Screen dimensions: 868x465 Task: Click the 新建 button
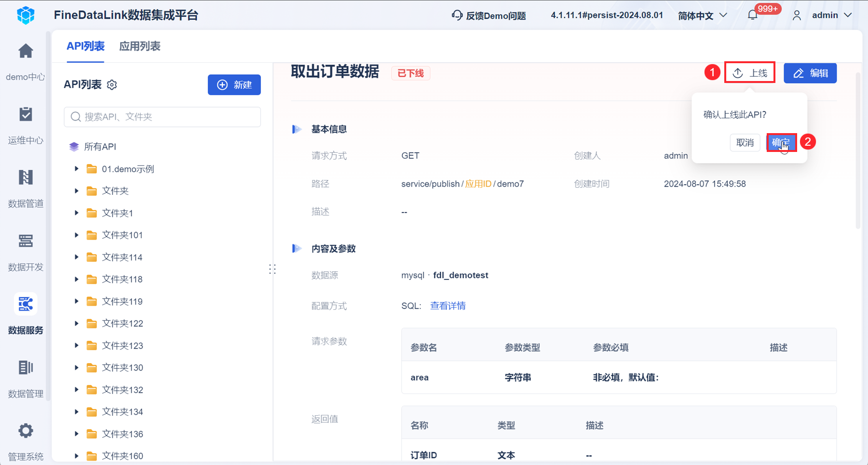coord(234,85)
